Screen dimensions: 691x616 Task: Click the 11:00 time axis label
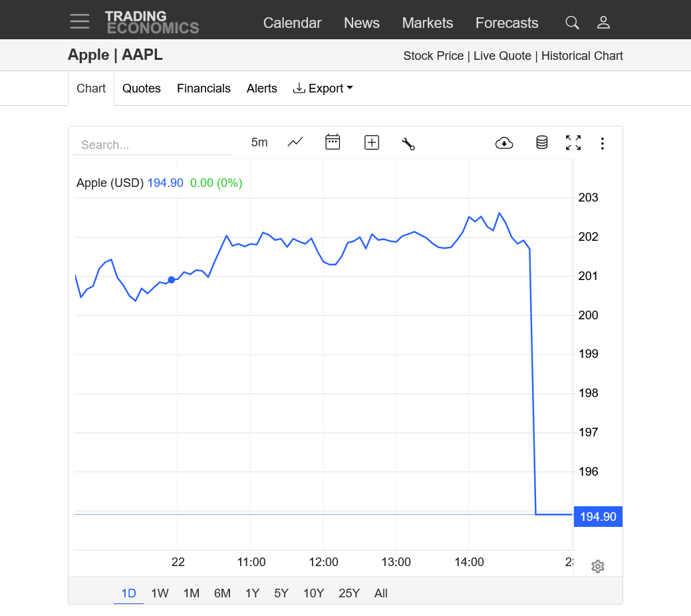pos(251,561)
